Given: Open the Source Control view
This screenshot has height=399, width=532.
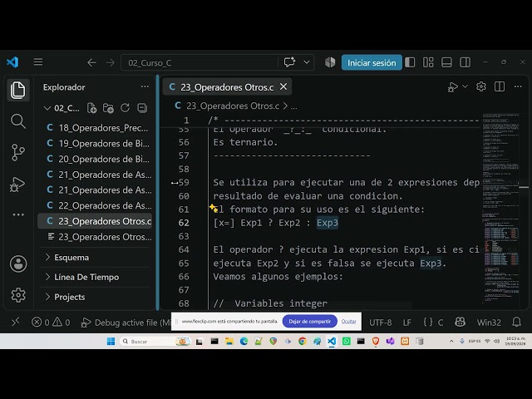Looking at the screenshot, I should click(x=18, y=152).
